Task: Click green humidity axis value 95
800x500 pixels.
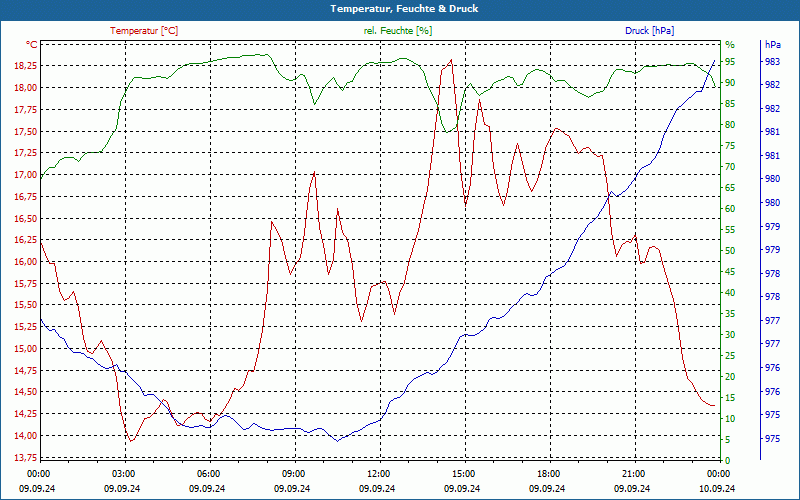Action: pyautogui.click(x=730, y=62)
